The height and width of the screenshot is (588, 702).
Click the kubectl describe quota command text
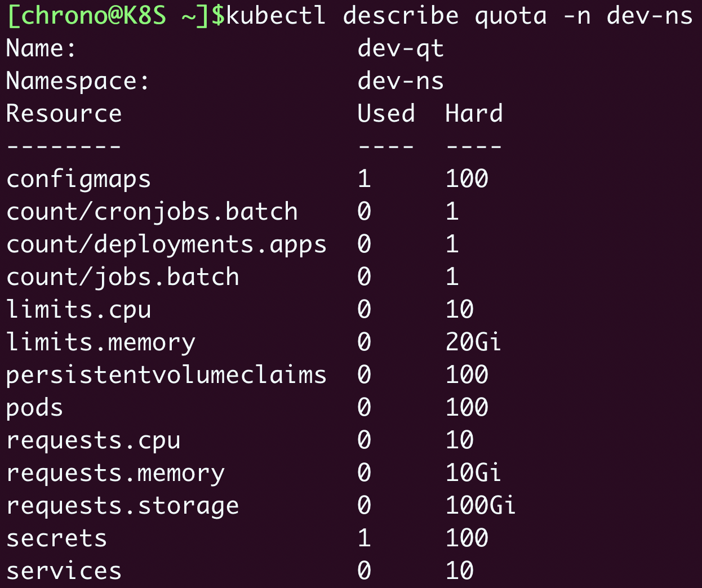[459, 16]
